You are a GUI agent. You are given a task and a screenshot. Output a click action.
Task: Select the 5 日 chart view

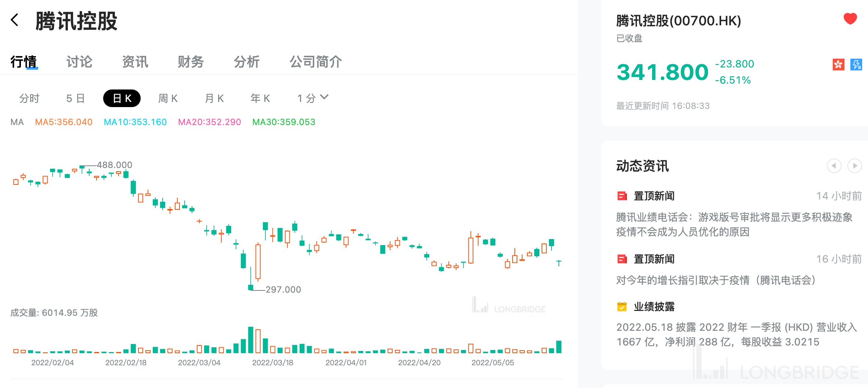[x=76, y=98]
